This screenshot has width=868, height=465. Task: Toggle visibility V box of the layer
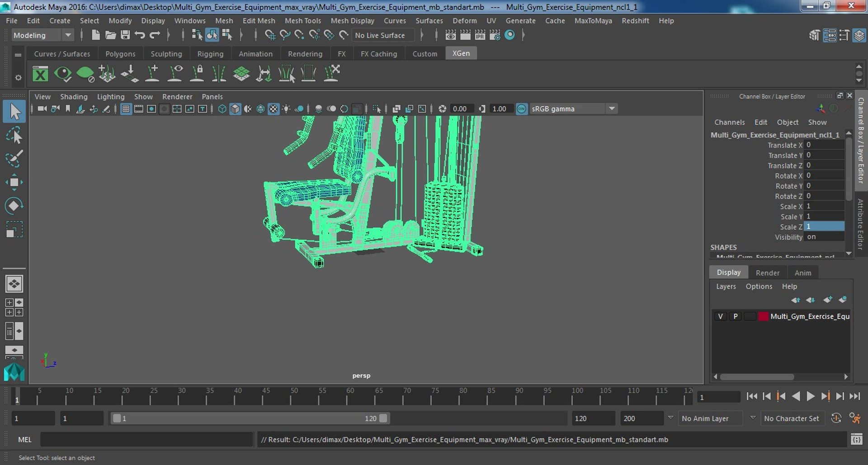tap(721, 316)
